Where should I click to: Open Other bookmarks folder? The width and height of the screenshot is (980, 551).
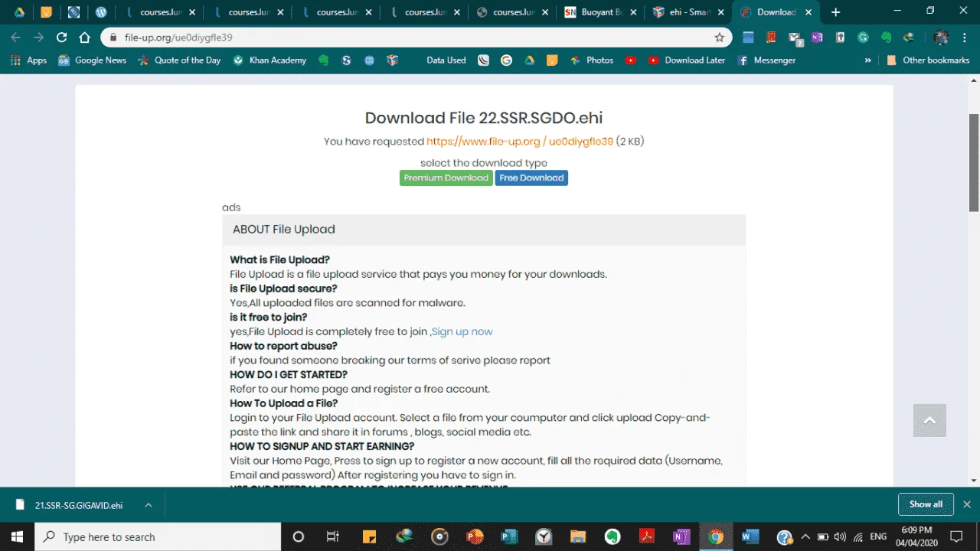pyautogui.click(x=927, y=60)
